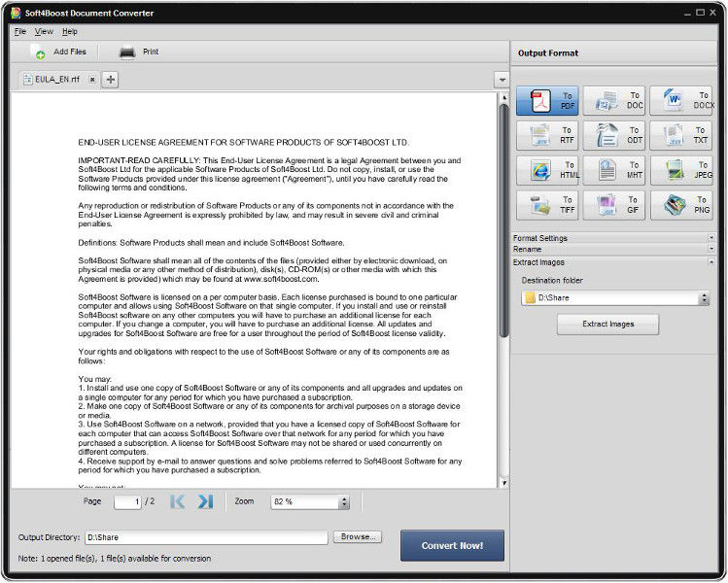Click the Print toolbar icon
Image resolution: width=728 pixels, height=583 pixels.
click(139, 52)
